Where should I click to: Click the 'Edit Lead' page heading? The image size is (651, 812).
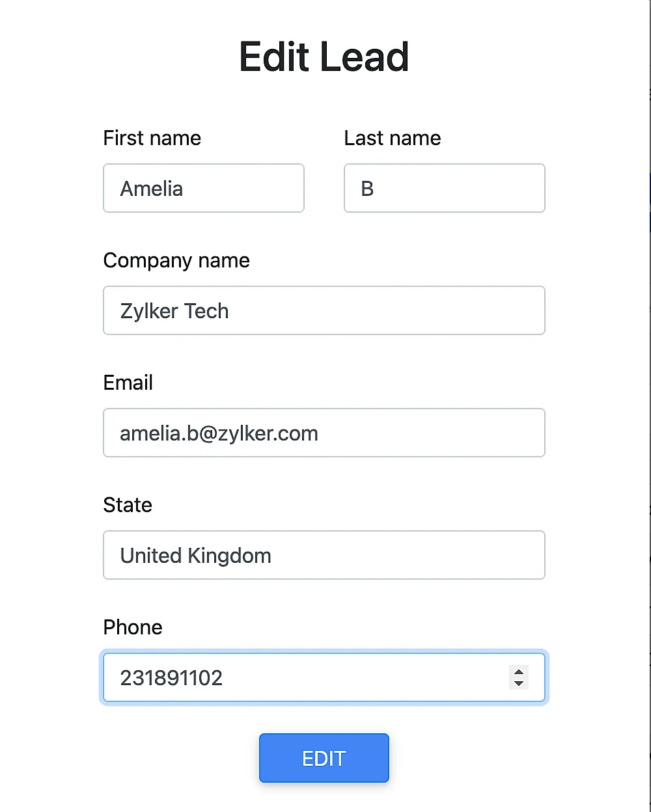click(x=324, y=57)
